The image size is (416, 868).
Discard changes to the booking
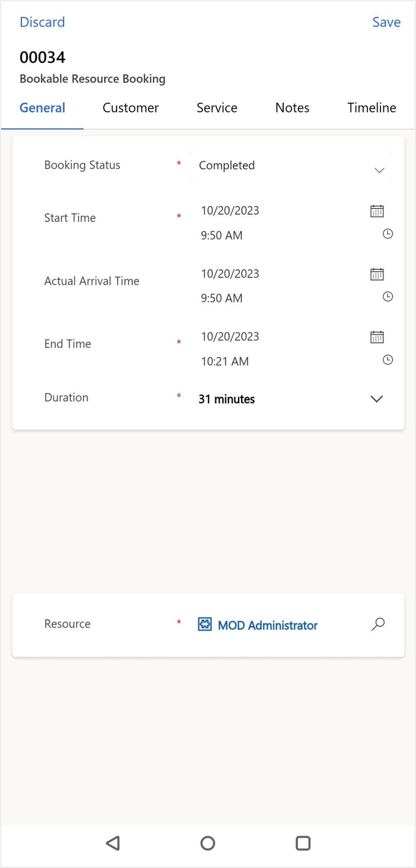tap(42, 22)
